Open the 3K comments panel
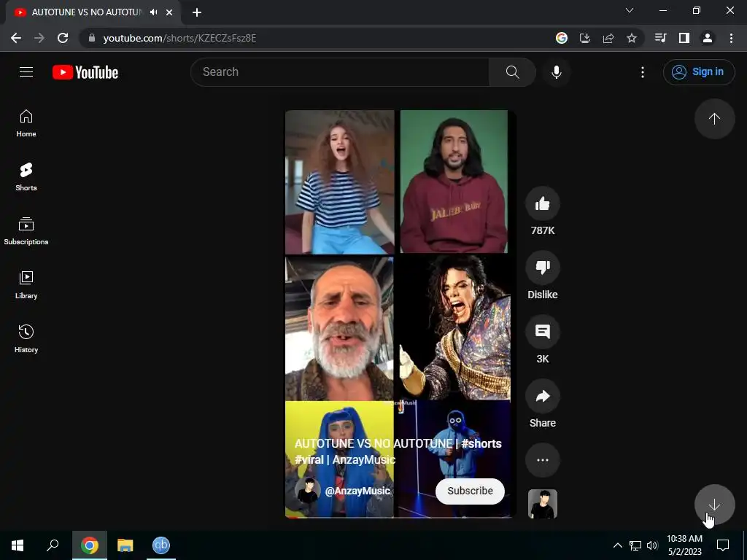This screenshot has width=747, height=560. coord(543,332)
